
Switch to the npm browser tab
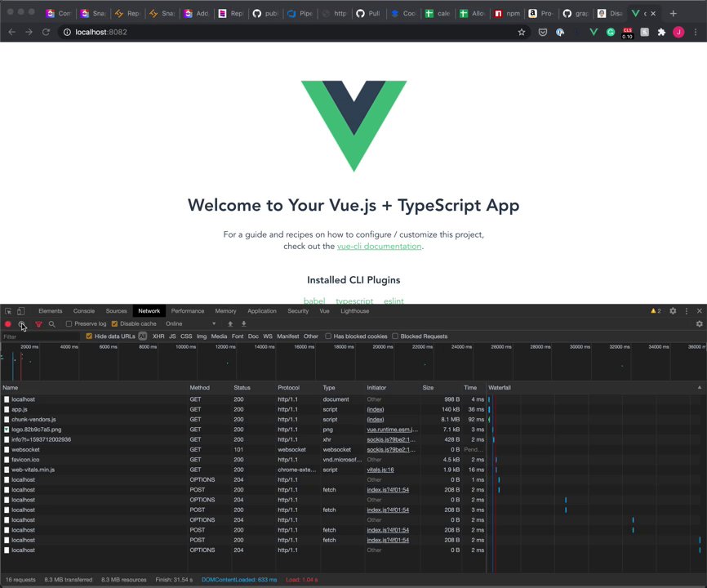point(507,14)
